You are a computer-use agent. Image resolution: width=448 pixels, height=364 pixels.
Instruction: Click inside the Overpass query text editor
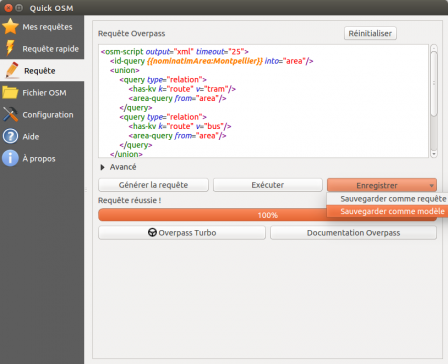pyautogui.click(x=263, y=101)
